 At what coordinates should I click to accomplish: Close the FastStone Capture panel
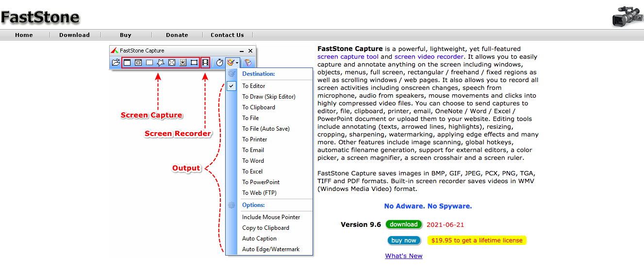(250, 51)
